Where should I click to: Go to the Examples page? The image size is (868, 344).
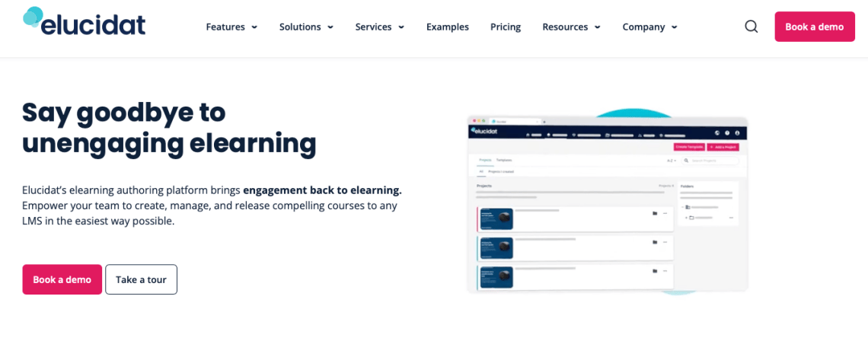tap(447, 27)
